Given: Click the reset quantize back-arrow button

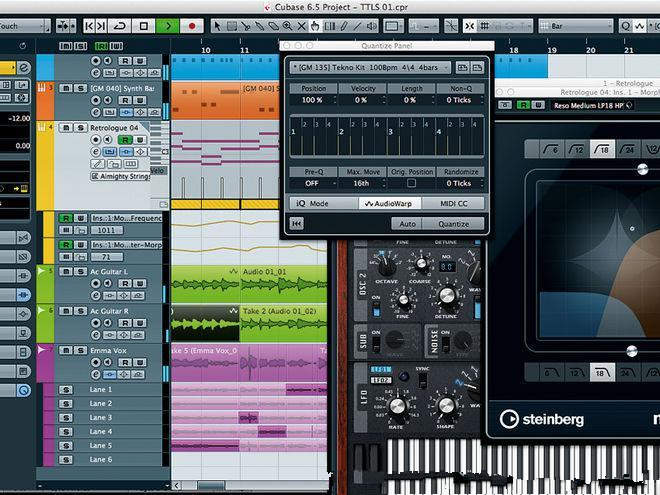Looking at the screenshot, I should [297, 224].
